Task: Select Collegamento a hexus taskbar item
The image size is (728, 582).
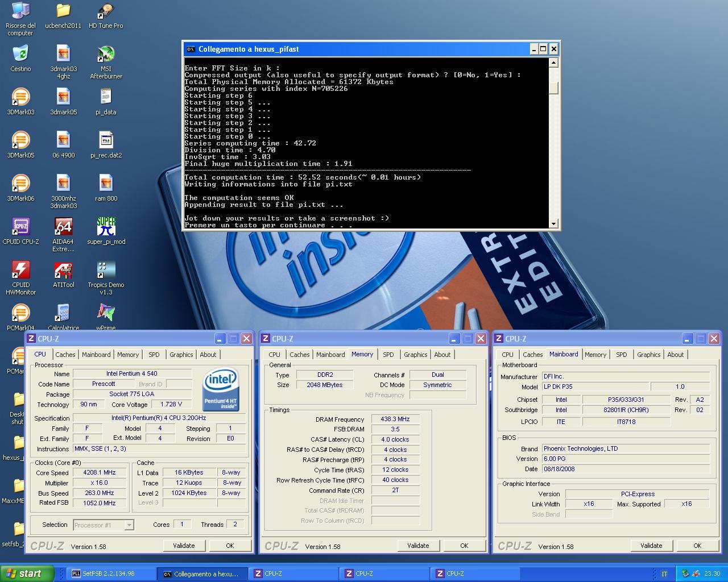Action: click(x=203, y=573)
